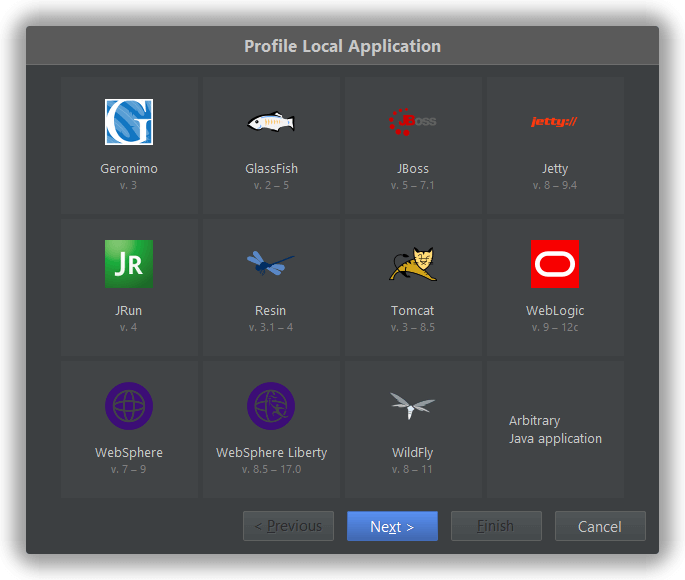Screen dimensions: 685x580
Task: Pick the JBoss logo icon
Action: 412,122
